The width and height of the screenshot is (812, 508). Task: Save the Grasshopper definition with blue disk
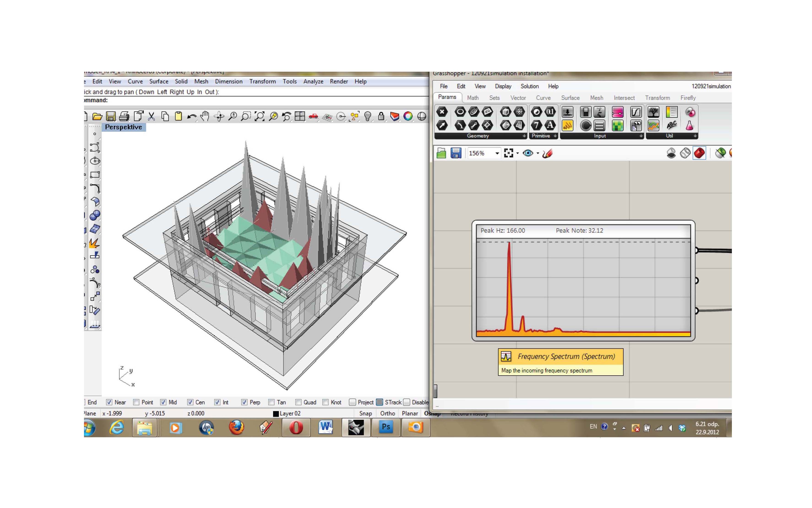pyautogui.click(x=456, y=153)
